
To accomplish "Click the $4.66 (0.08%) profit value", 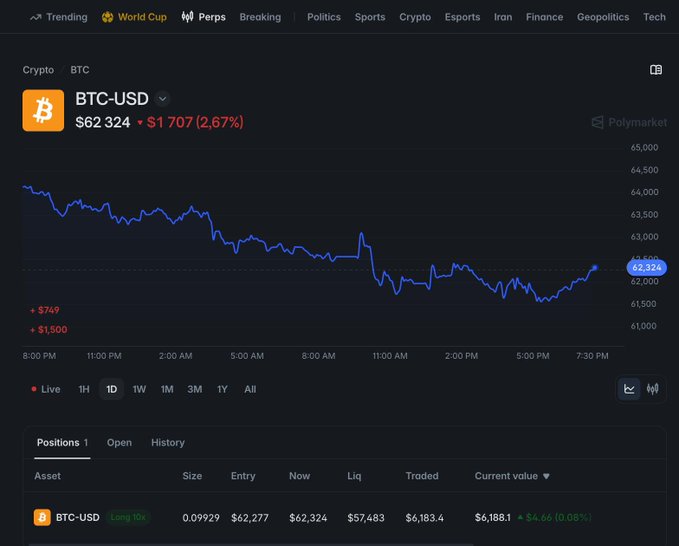I will [555, 517].
